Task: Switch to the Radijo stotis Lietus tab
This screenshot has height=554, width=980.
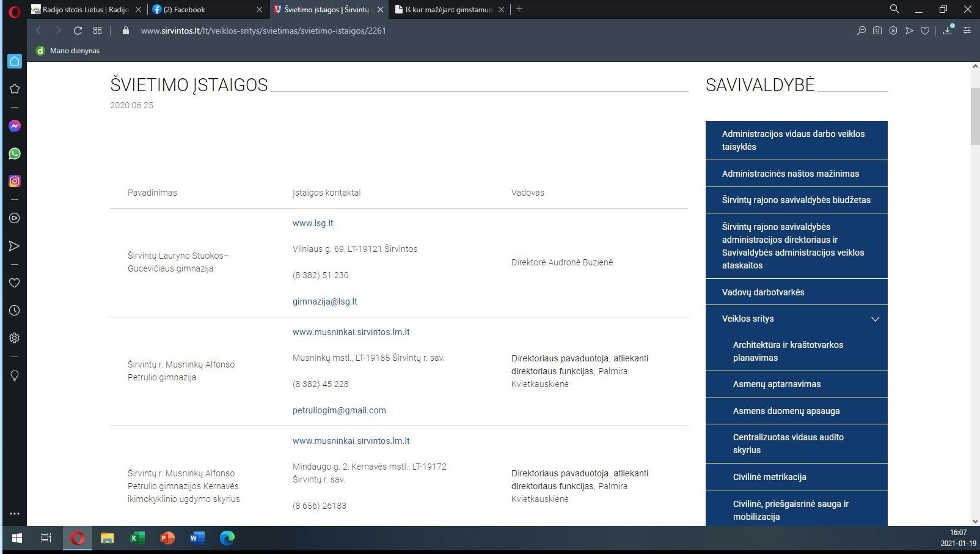Action: (86, 10)
